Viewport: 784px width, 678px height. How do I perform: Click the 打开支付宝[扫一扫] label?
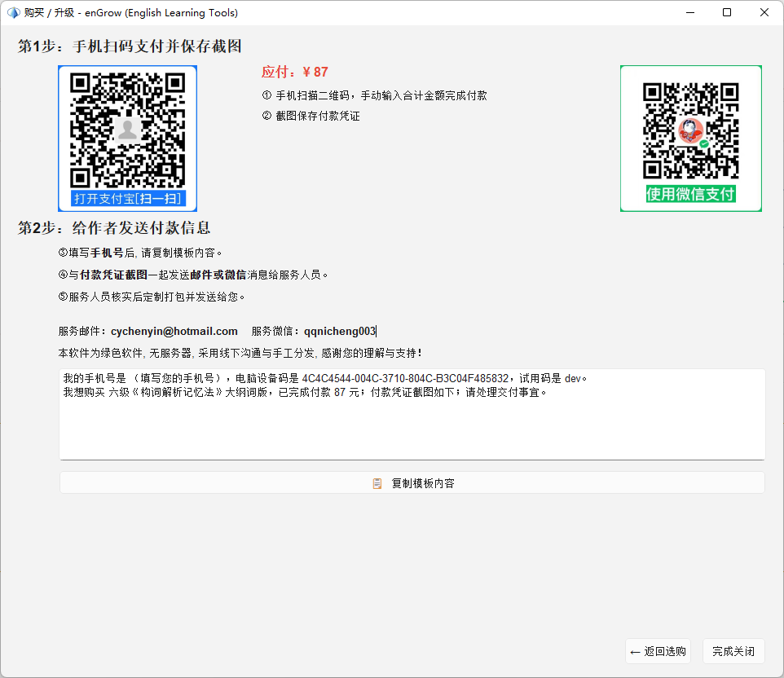[x=128, y=199]
